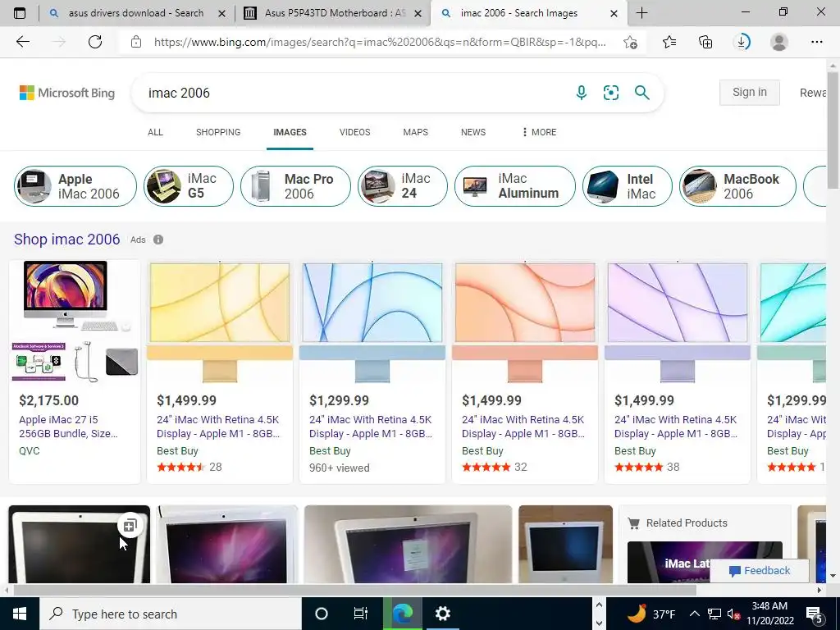Choose iMac 24 suggestion chip
The width and height of the screenshot is (840, 630).
tap(402, 186)
